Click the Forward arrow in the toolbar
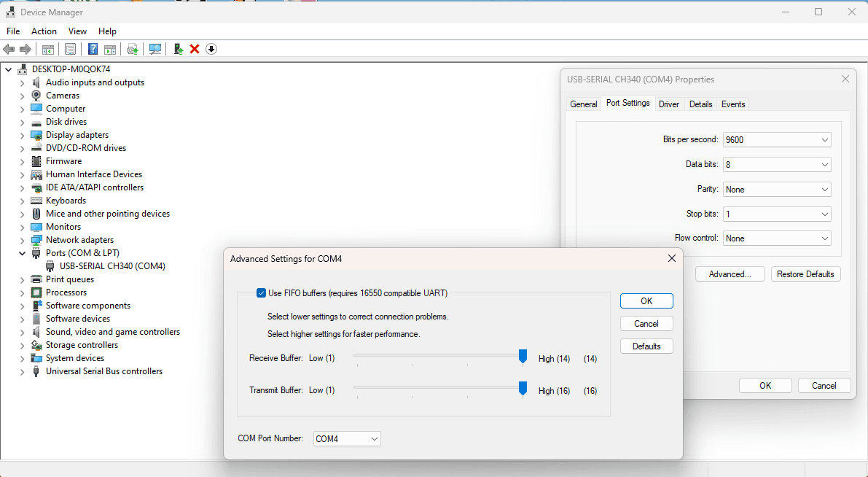Viewport: 868px width, 477px height. point(25,50)
